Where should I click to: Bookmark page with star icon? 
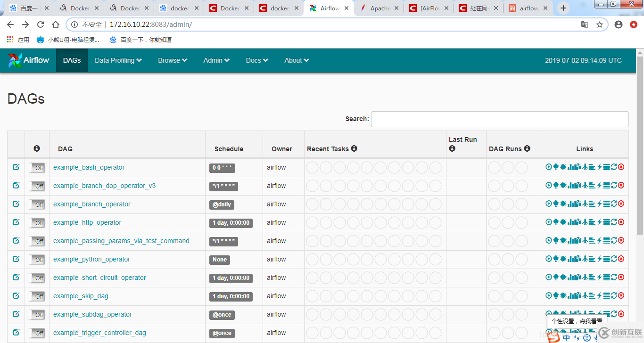click(600, 24)
